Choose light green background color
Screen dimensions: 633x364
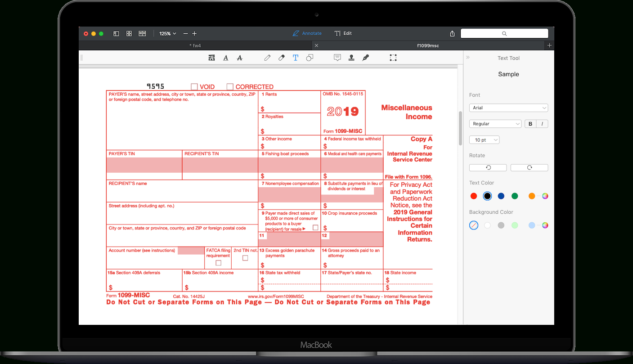[x=515, y=225]
